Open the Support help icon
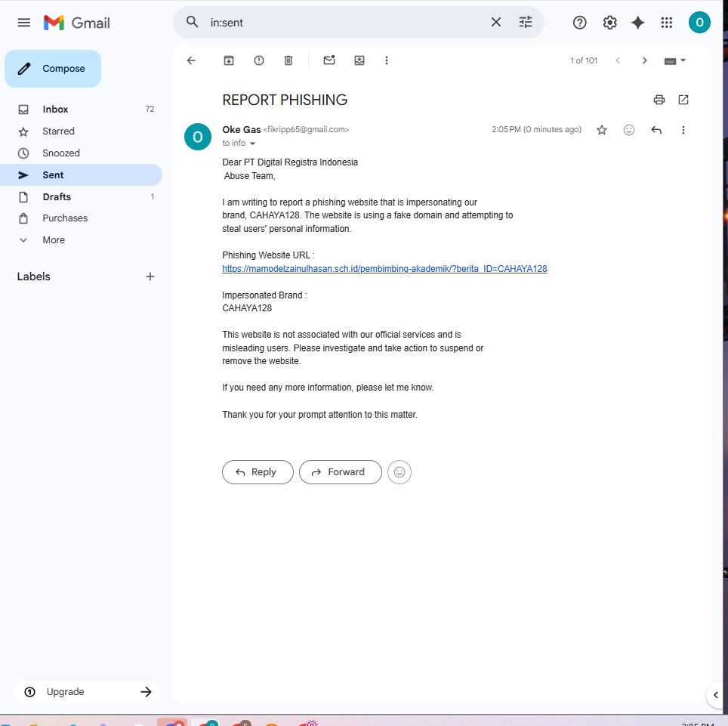The width and height of the screenshot is (728, 726). (579, 23)
